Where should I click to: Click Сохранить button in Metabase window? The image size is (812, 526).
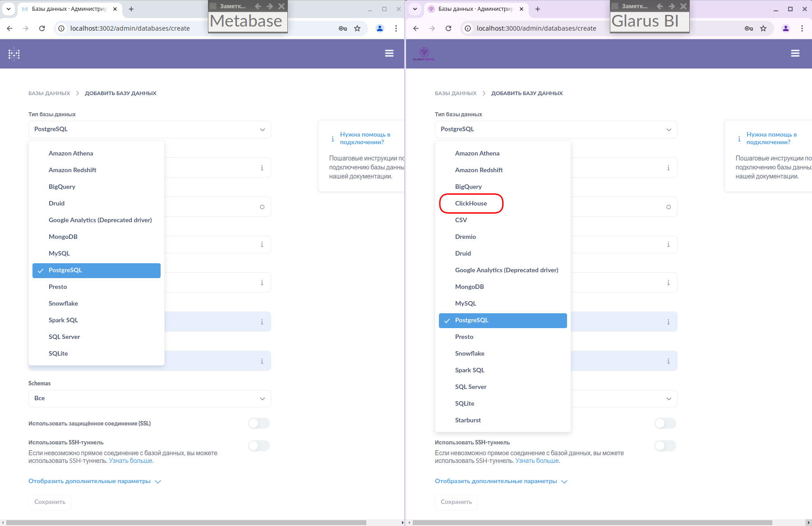50,502
